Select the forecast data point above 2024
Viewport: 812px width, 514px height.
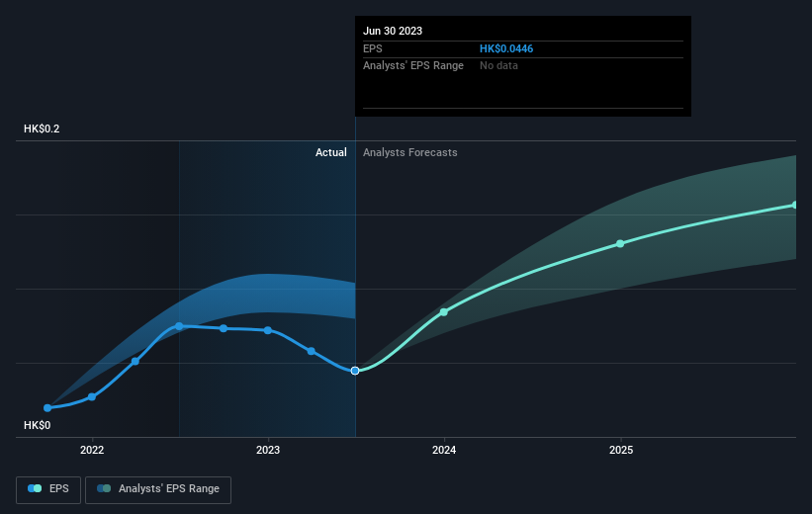[444, 312]
